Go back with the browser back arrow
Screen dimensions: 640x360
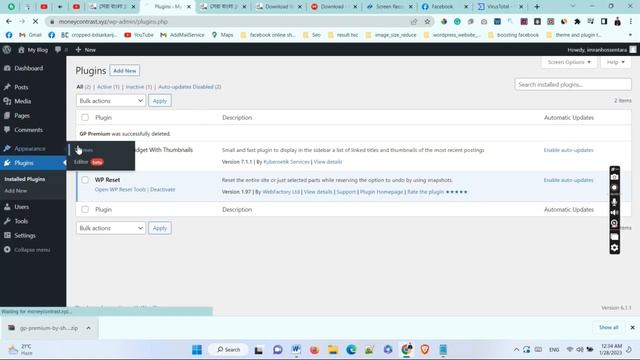pos(9,22)
